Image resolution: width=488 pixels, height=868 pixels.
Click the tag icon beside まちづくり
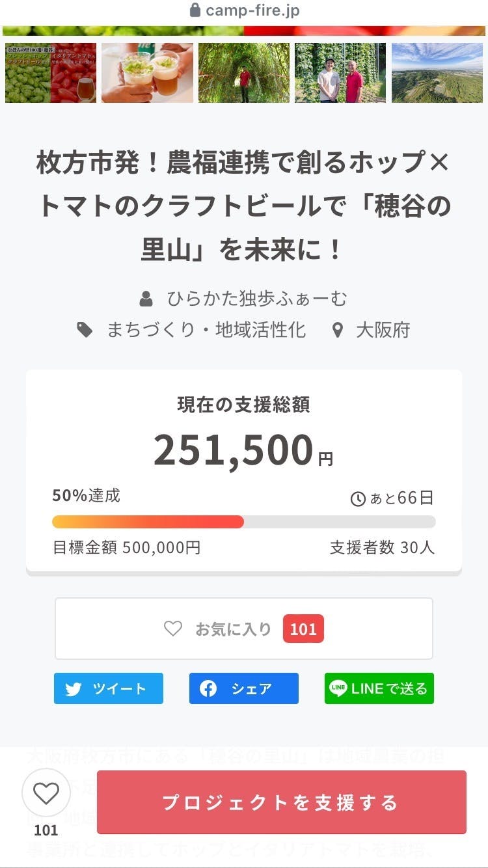[85, 330]
